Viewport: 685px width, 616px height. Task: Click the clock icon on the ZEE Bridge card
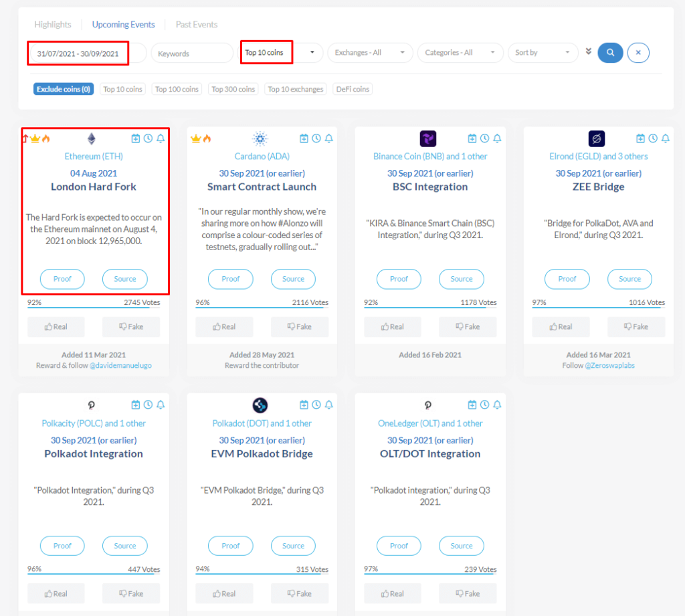[x=653, y=138]
